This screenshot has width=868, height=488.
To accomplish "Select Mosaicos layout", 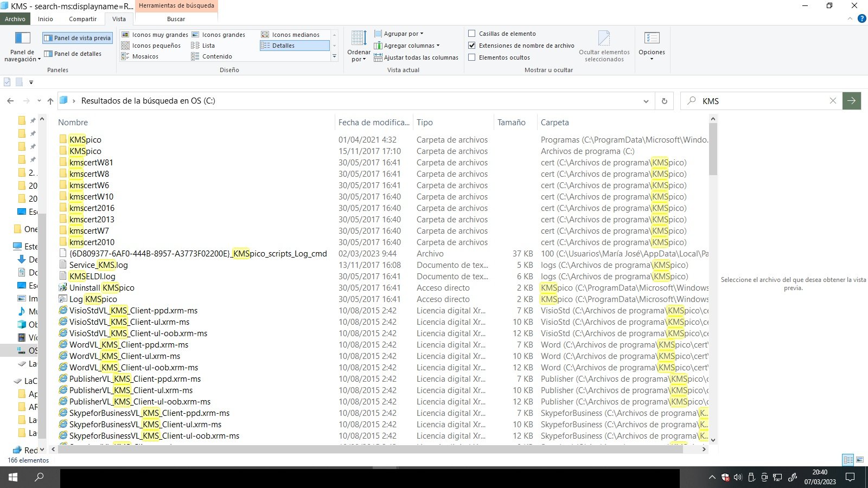I will (x=140, y=56).
